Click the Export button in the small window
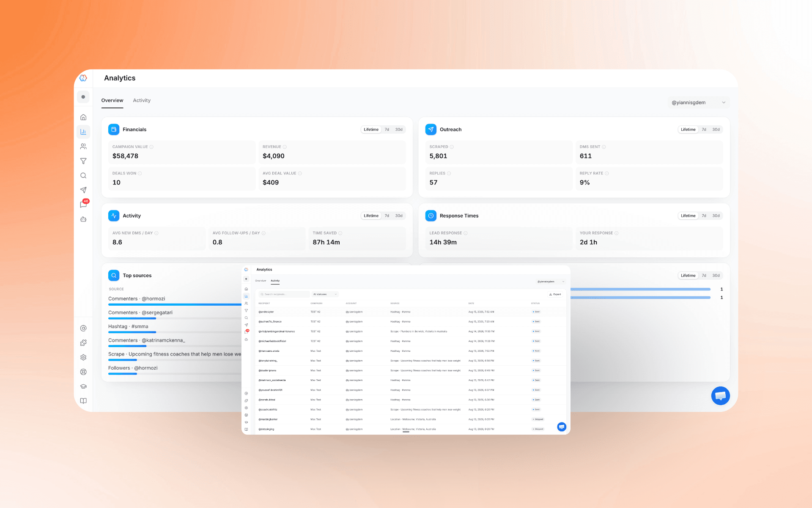Screen dimensions: 812x508 pyautogui.click(x=555, y=294)
